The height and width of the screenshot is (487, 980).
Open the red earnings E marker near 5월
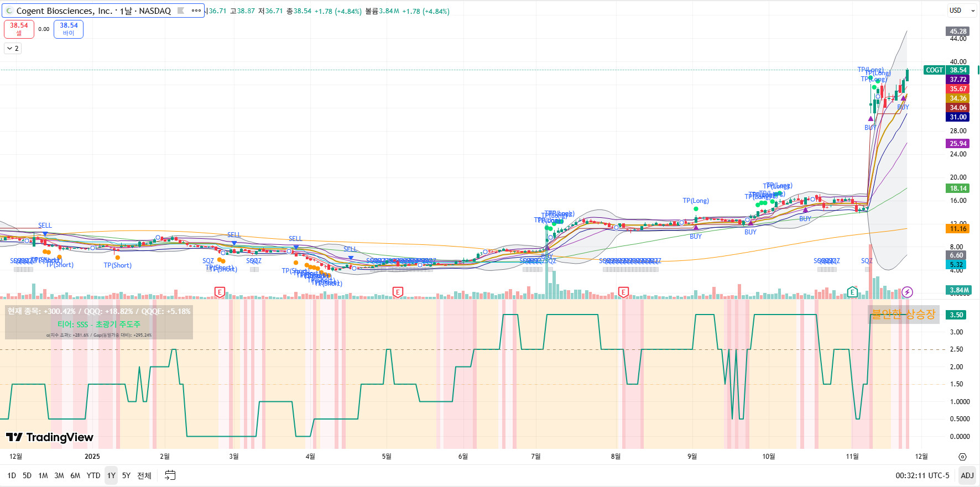tap(398, 292)
